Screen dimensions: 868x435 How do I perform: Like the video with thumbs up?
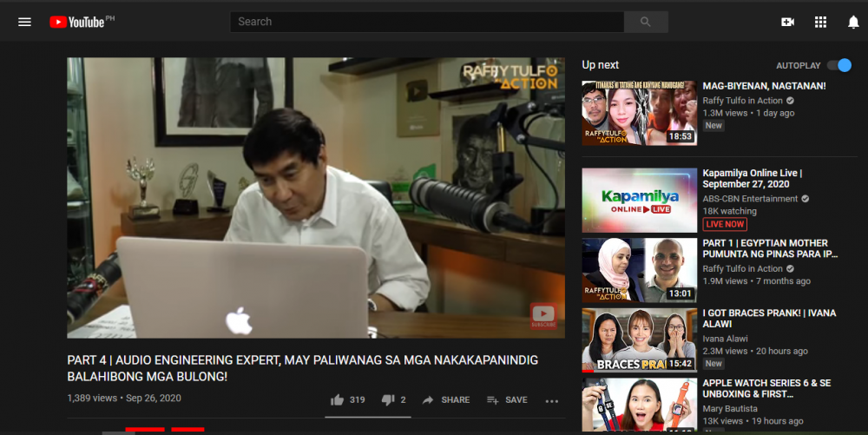click(x=338, y=400)
